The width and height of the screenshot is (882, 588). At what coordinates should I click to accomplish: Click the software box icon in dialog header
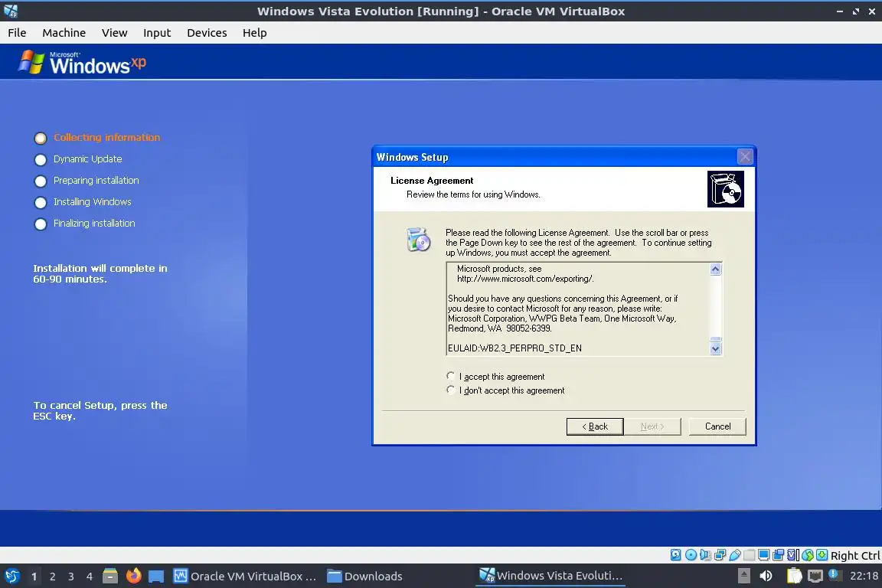click(x=725, y=189)
